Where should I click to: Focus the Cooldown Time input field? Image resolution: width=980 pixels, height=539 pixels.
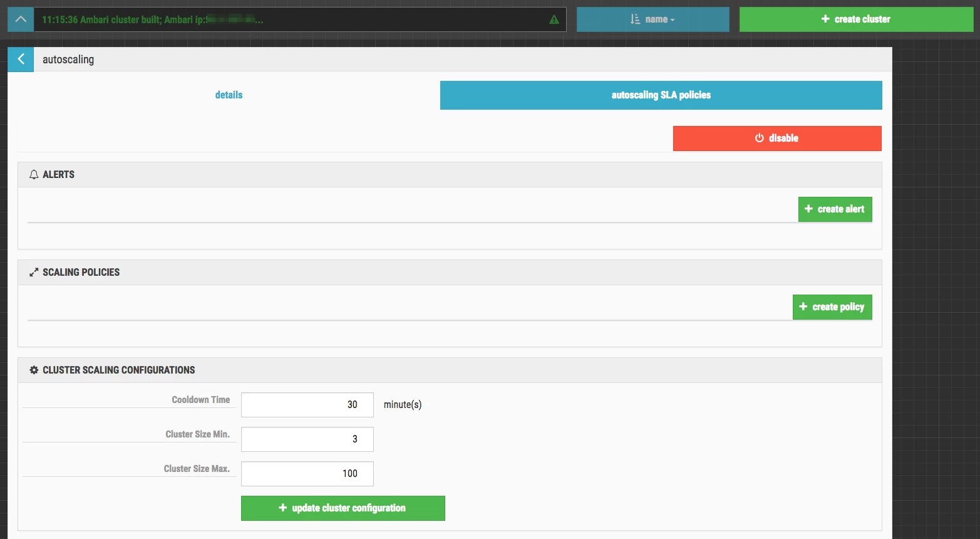click(x=307, y=405)
